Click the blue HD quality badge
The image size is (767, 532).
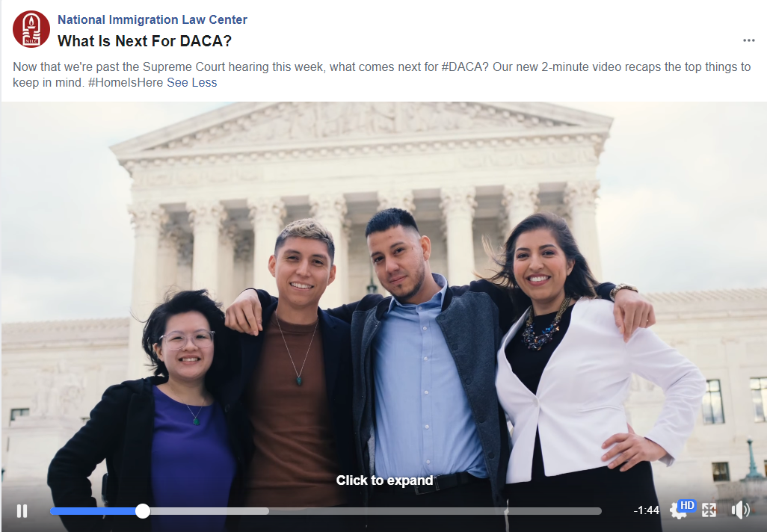click(687, 506)
